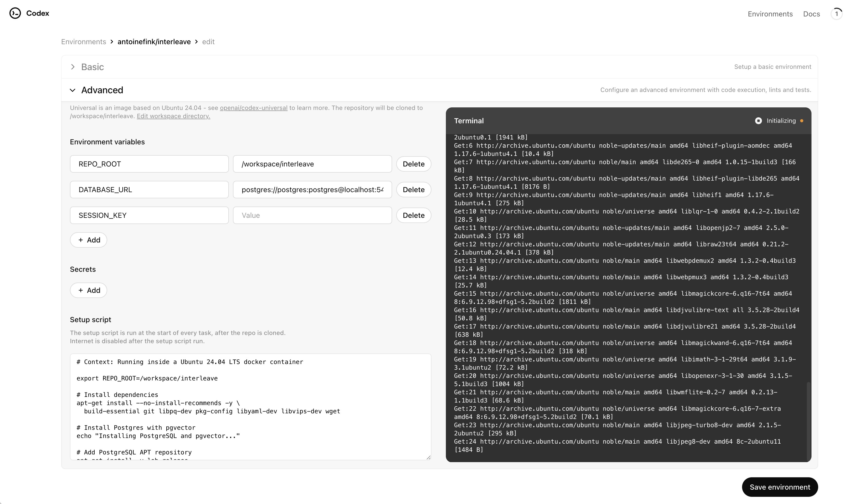
Task: Add a new secret
Action: tap(88, 290)
